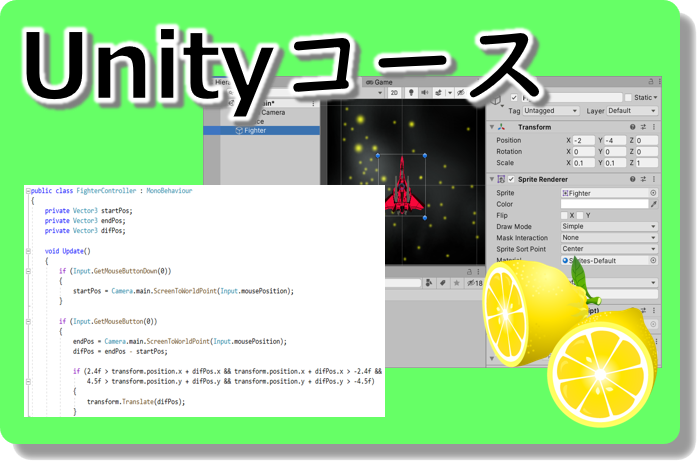Click the Fighter cube icon in Hierarchy
Screen dimensions: 697x461
(x=239, y=130)
